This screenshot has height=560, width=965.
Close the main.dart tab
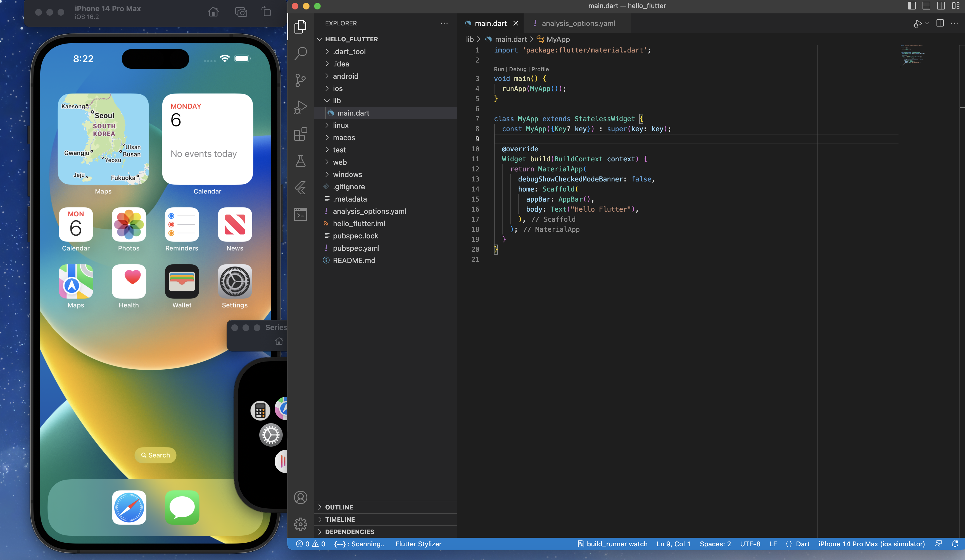(516, 23)
